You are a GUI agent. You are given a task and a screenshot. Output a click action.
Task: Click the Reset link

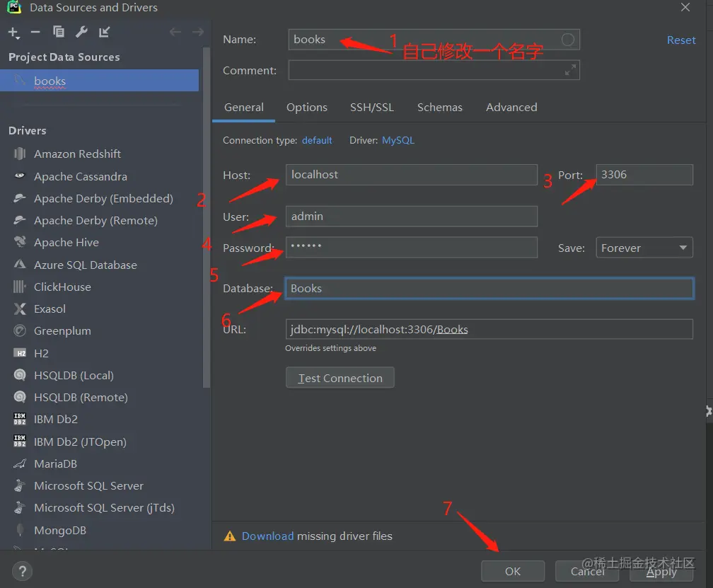point(680,40)
